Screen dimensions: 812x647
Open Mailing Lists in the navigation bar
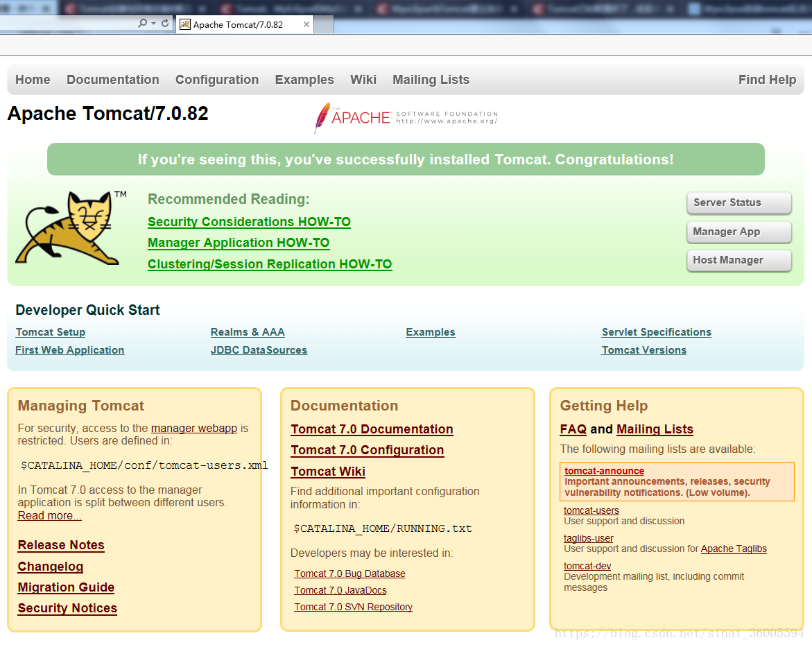point(431,80)
